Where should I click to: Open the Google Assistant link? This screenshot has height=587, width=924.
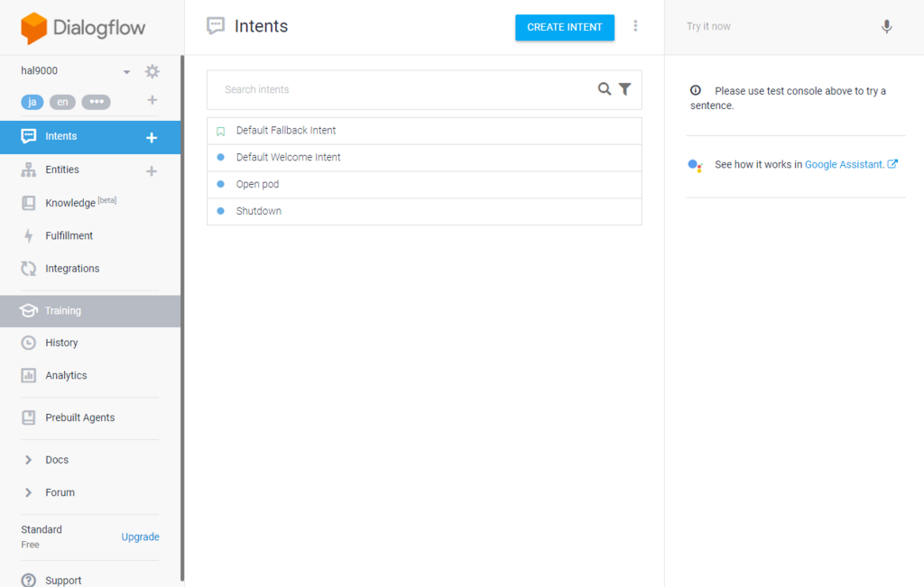click(x=851, y=164)
